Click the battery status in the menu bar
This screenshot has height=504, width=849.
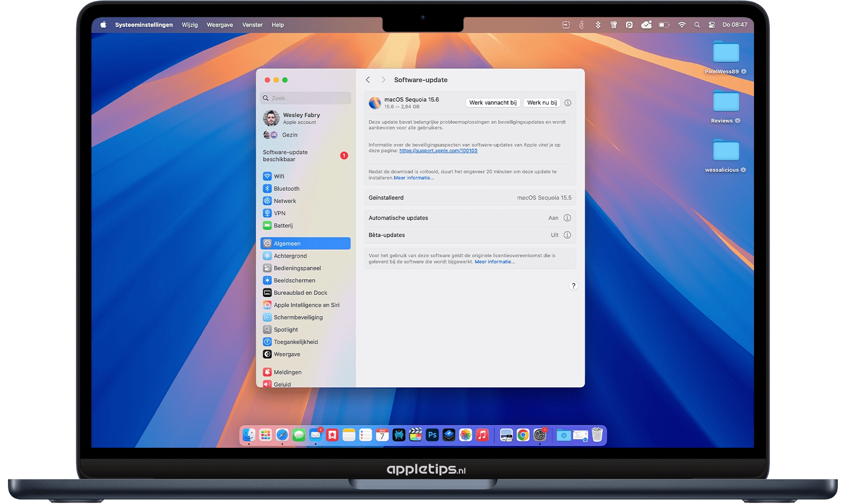tap(664, 25)
